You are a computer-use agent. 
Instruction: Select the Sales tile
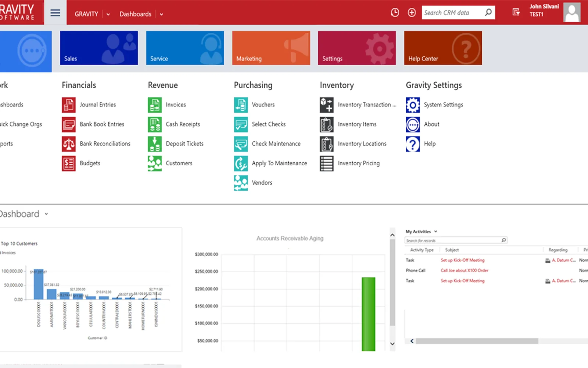point(99,48)
